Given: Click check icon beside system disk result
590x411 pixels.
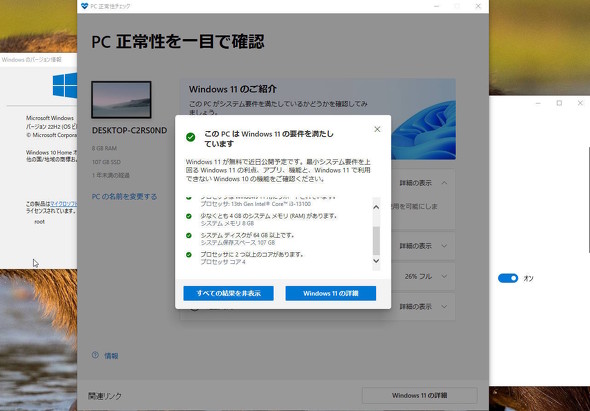Looking at the screenshot, I should pos(189,235).
